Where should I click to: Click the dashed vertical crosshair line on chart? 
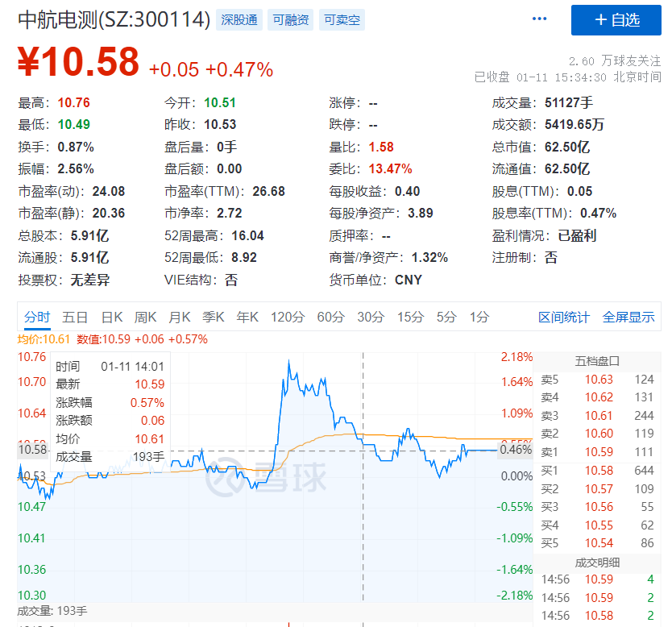coord(363,475)
